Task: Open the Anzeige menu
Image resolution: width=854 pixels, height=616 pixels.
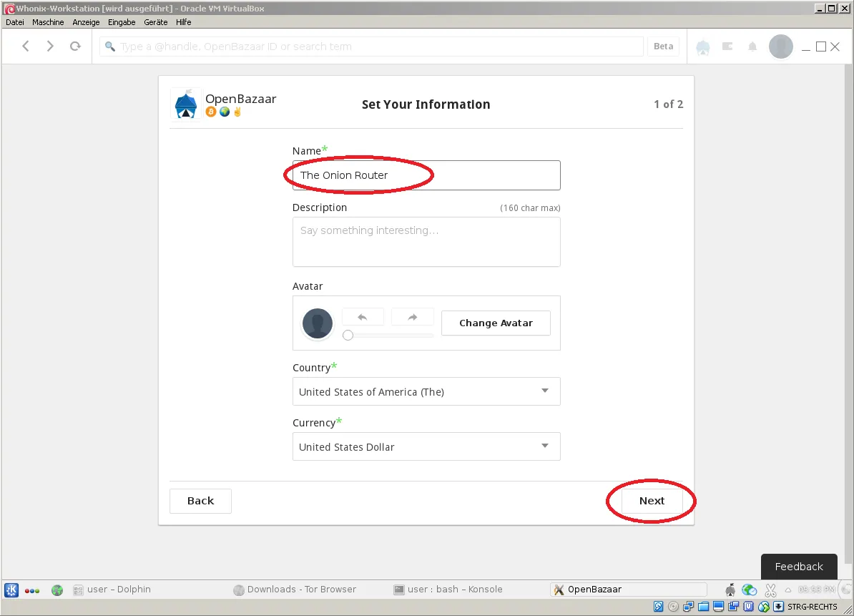Action: click(x=86, y=22)
